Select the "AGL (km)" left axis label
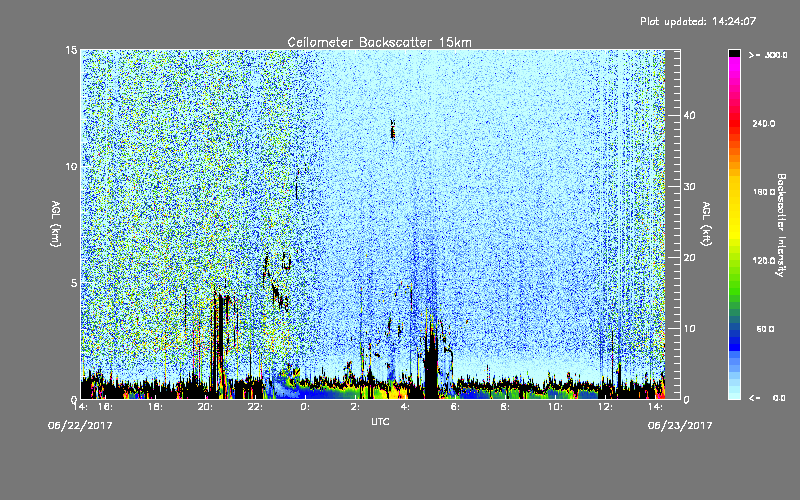Image resolution: width=800 pixels, height=500 pixels. click(56, 223)
